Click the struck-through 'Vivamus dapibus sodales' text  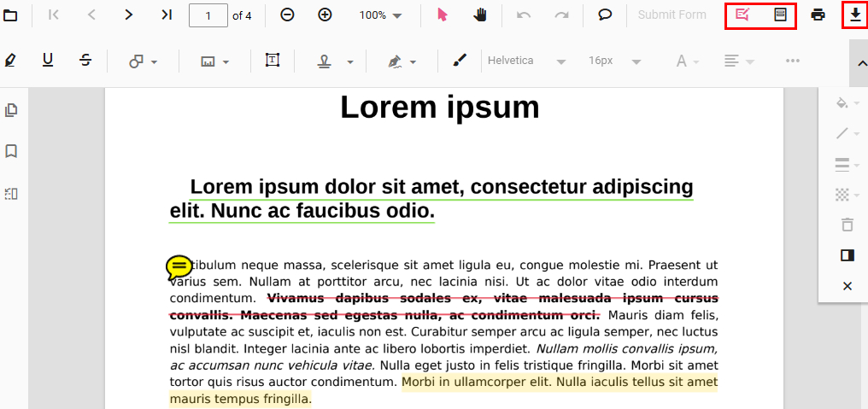pos(443,307)
